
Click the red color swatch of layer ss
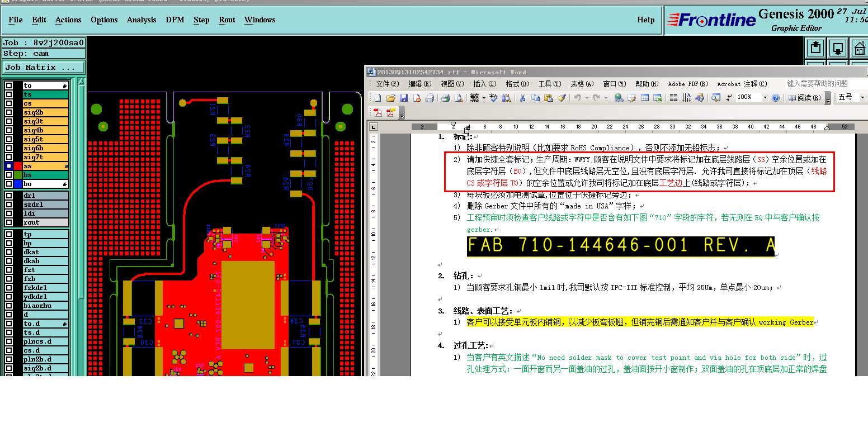pos(18,166)
